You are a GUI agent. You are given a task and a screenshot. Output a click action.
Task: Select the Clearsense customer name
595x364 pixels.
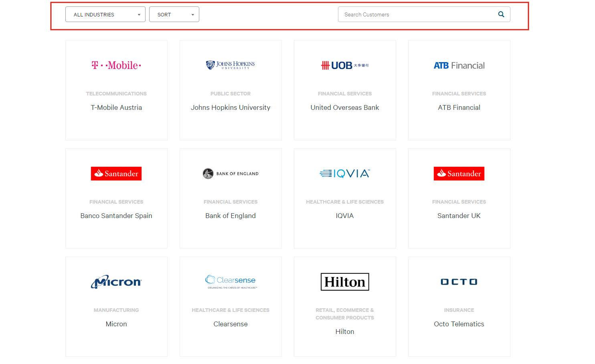(231, 324)
